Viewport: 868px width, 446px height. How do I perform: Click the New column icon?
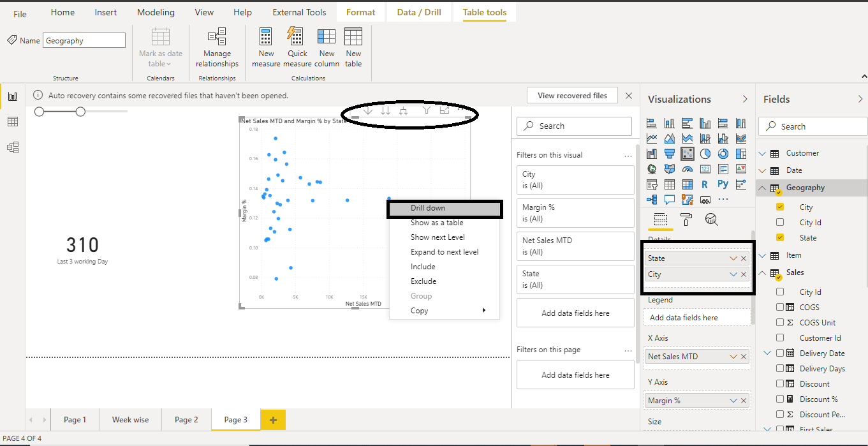(x=327, y=36)
